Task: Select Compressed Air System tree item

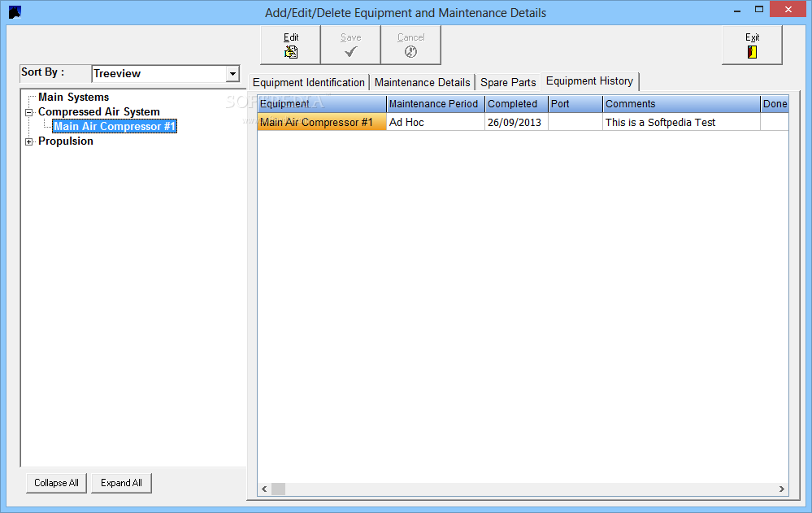Action: tap(99, 112)
